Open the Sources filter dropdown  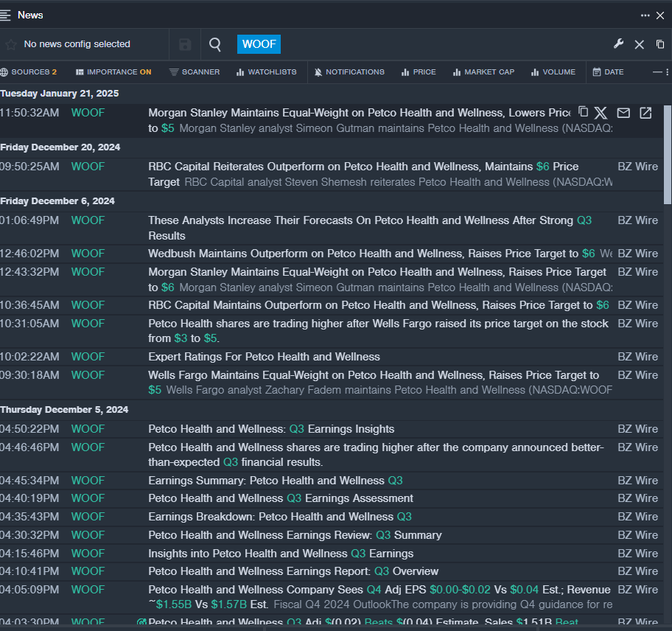tap(29, 72)
